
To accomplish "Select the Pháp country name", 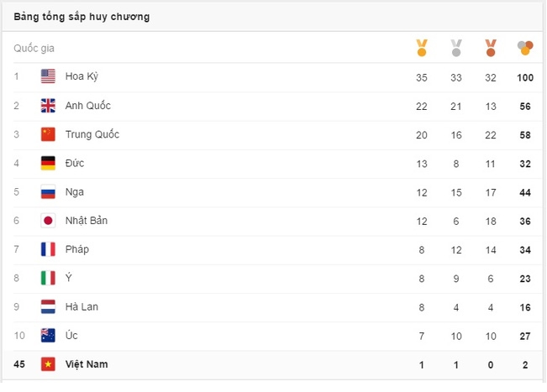I will tap(77, 249).
